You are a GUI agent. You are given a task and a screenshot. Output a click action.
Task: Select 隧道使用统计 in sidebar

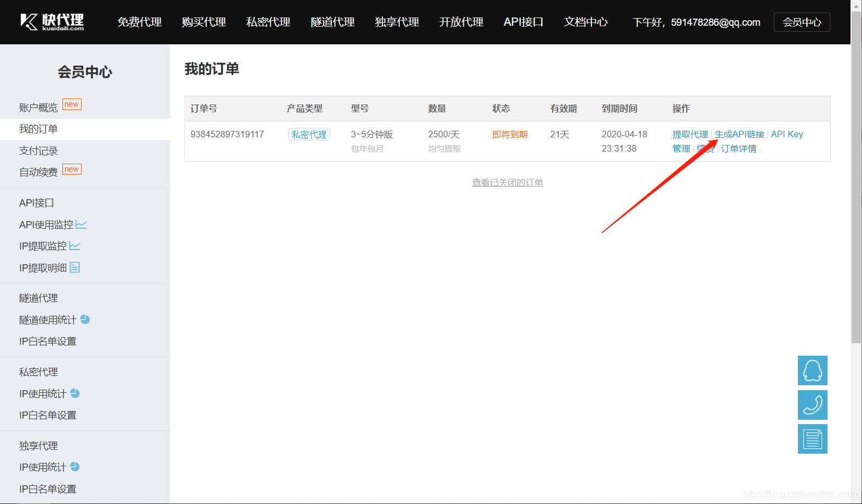pos(48,320)
